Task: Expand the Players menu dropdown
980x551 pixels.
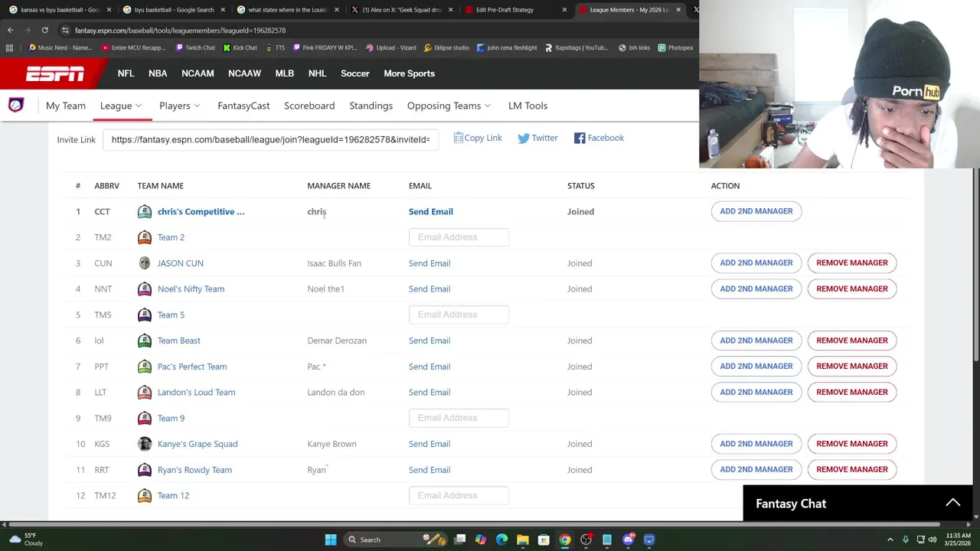Action: [180, 106]
